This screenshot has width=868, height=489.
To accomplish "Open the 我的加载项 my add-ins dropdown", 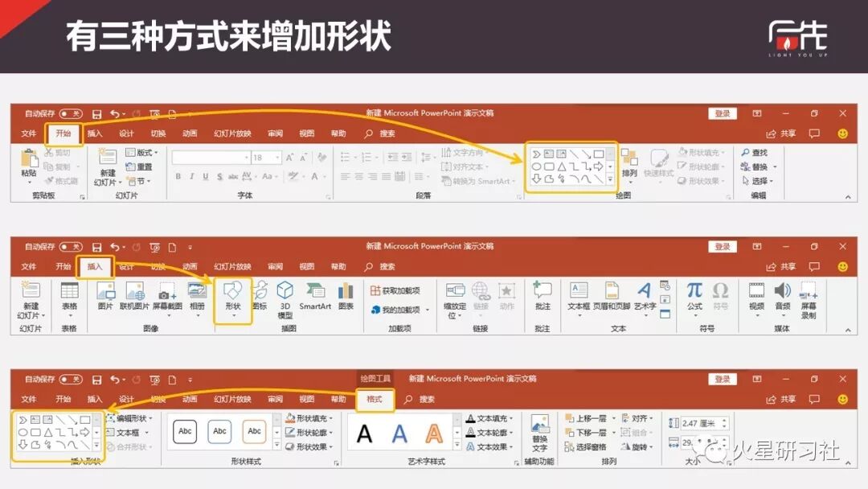I will coord(399,310).
